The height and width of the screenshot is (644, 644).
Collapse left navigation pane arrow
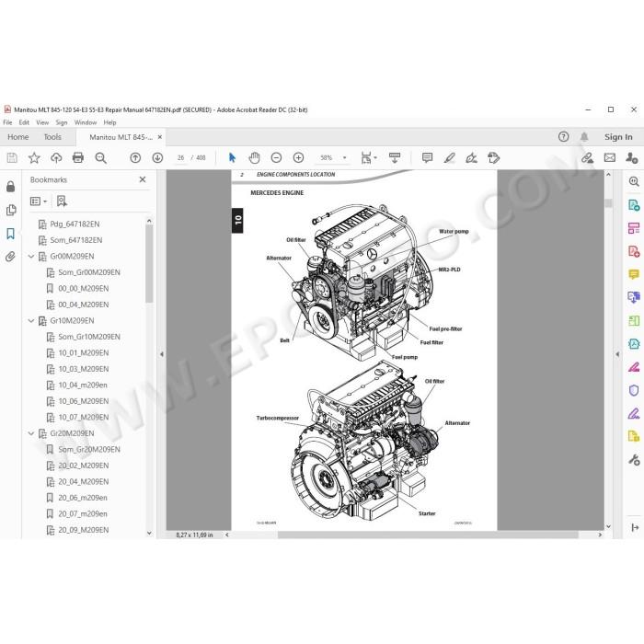[x=161, y=354]
